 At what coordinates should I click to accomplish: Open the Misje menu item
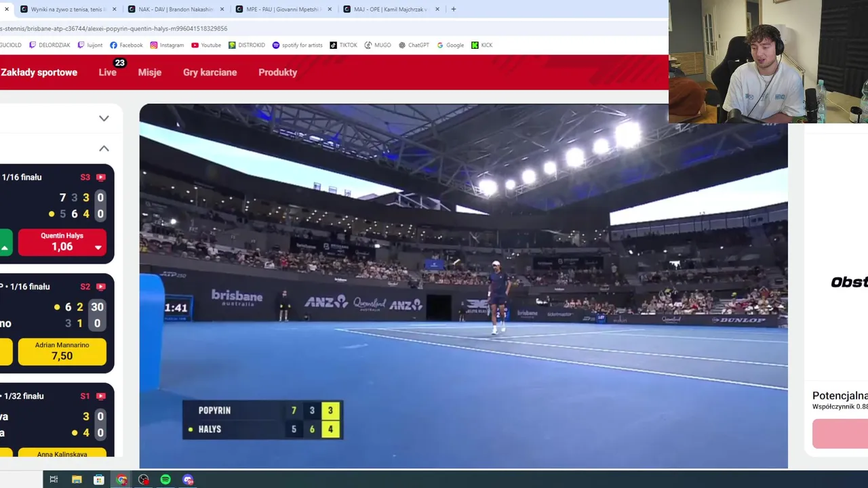point(150,73)
